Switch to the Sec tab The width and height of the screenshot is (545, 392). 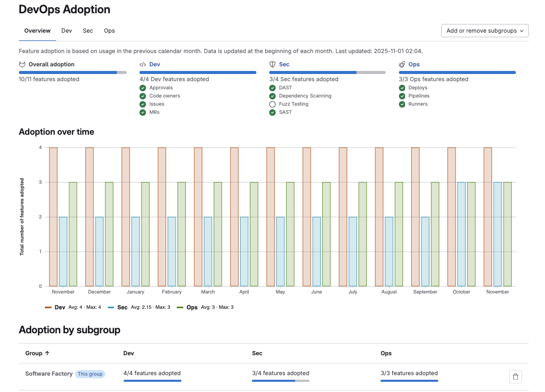click(x=88, y=31)
